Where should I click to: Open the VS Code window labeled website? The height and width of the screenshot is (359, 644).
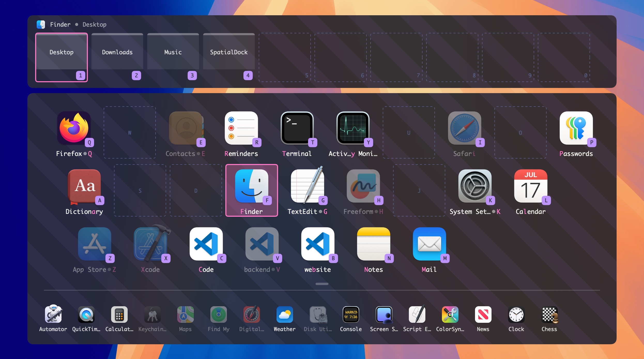318,244
